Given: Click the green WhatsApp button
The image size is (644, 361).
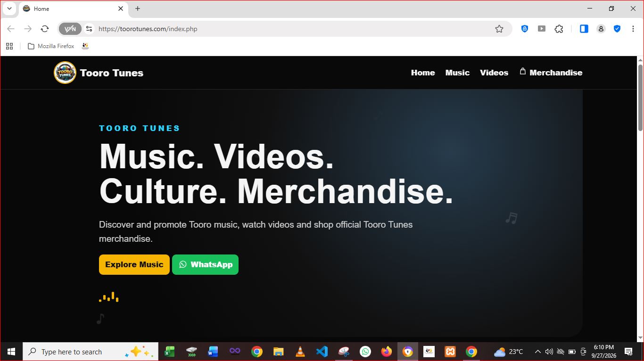Looking at the screenshot, I should pos(205,264).
